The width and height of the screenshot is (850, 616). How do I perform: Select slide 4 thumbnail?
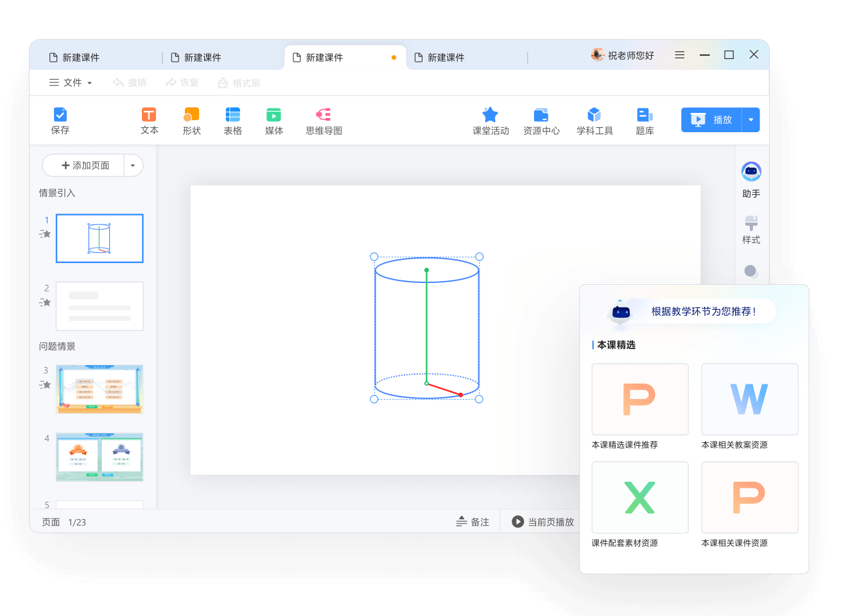[x=100, y=457]
